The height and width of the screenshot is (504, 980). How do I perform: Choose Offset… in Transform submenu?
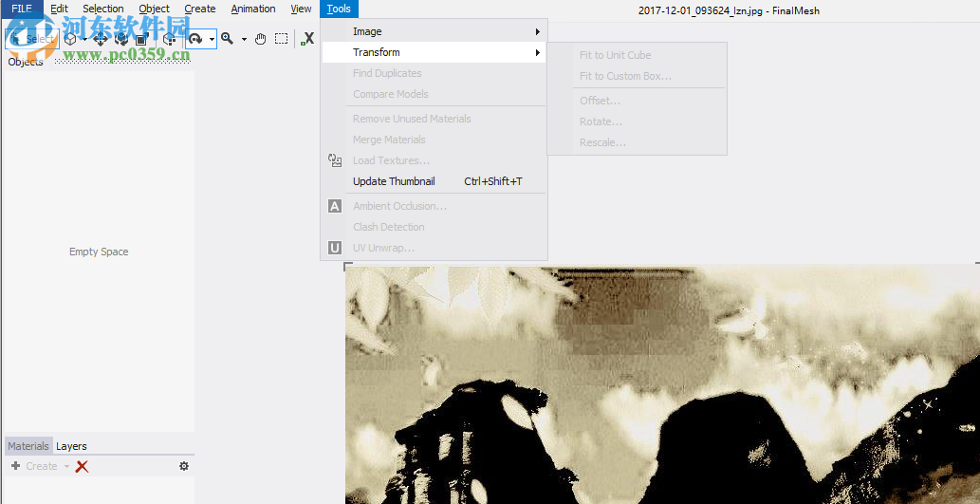coord(637,101)
